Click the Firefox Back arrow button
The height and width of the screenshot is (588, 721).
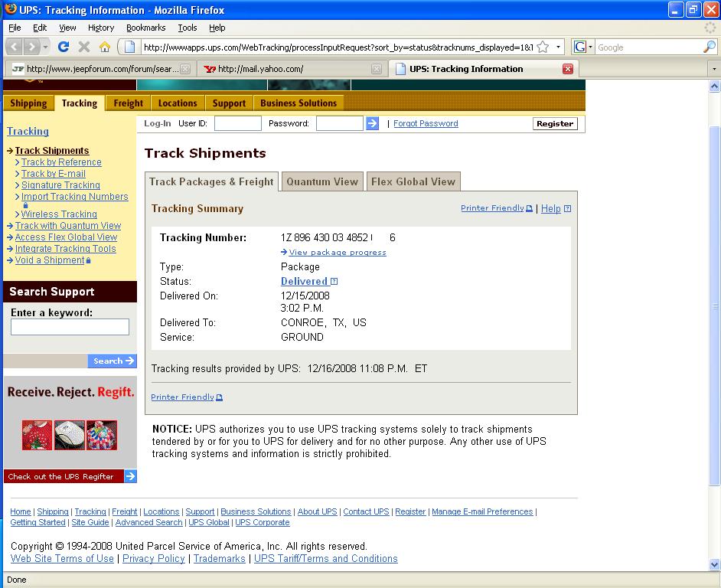tap(15, 47)
